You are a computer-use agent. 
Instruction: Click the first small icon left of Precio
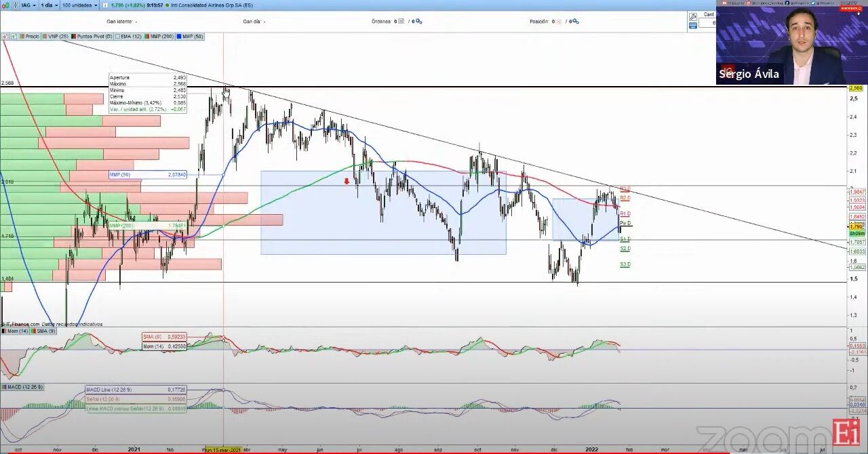point(5,36)
